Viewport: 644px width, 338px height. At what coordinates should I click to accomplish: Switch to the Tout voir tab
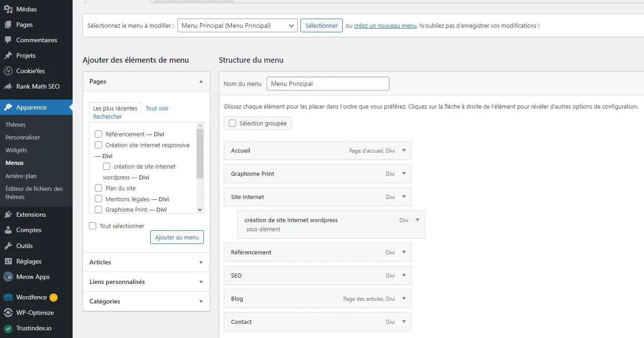tap(157, 108)
